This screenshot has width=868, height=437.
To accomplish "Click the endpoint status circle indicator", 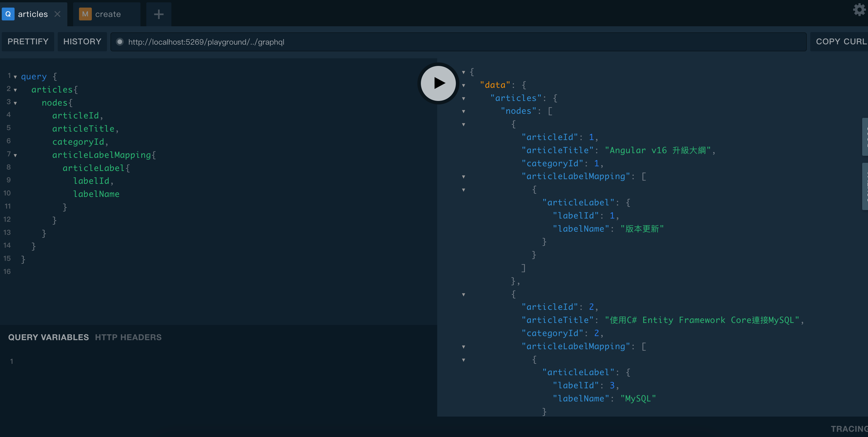I will pyautogui.click(x=120, y=42).
